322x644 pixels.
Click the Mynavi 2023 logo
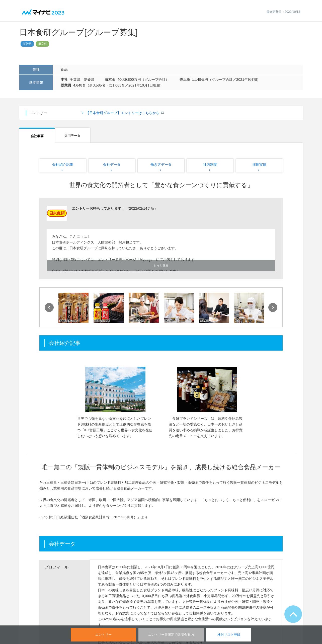click(x=43, y=12)
